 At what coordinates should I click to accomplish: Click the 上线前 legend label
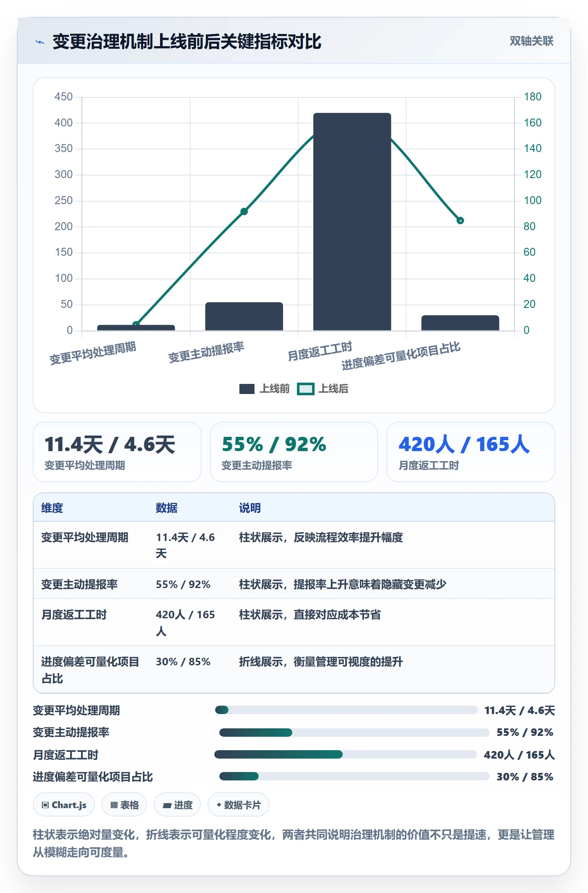coord(275,389)
